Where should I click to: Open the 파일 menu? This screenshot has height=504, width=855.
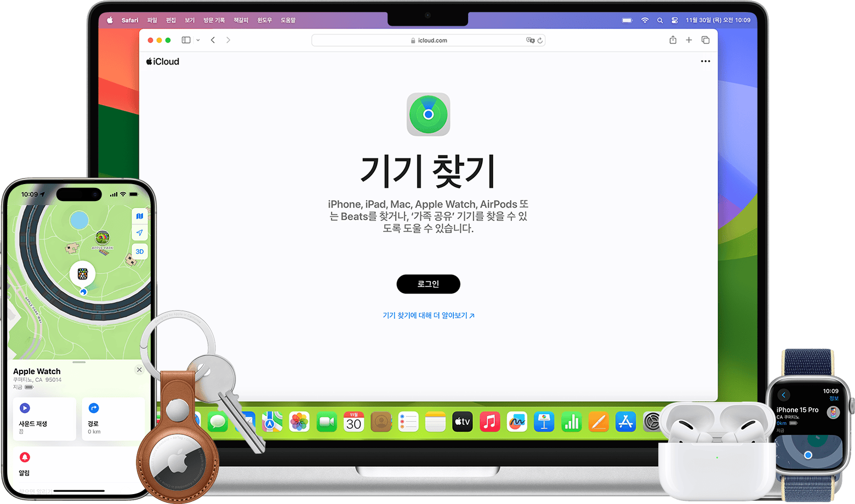[152, 20]
